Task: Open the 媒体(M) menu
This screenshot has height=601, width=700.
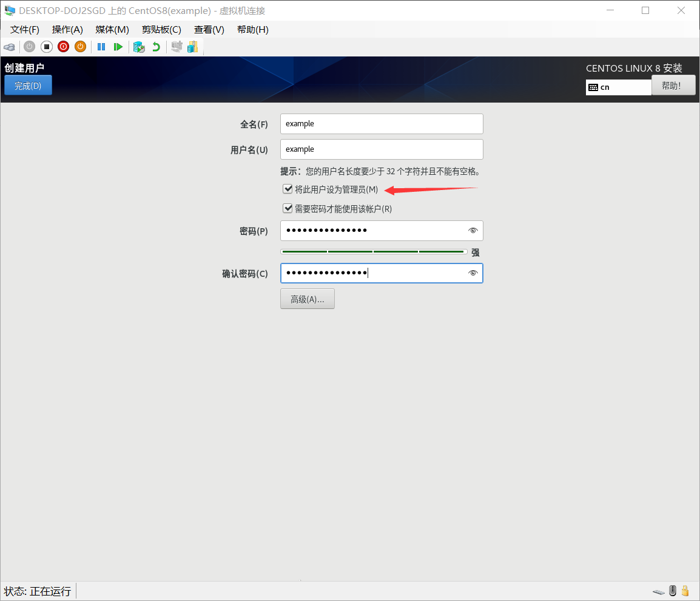Action: [x=112, y=30]
